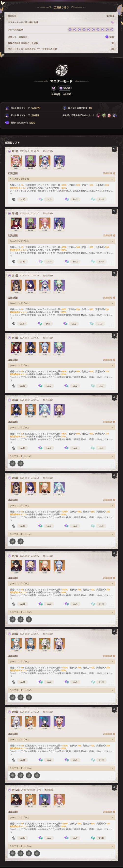Viewport: 123px width, 868px height.
Task: Open 敵の詳細 link for 第2幕
Action: click(48, 213)
